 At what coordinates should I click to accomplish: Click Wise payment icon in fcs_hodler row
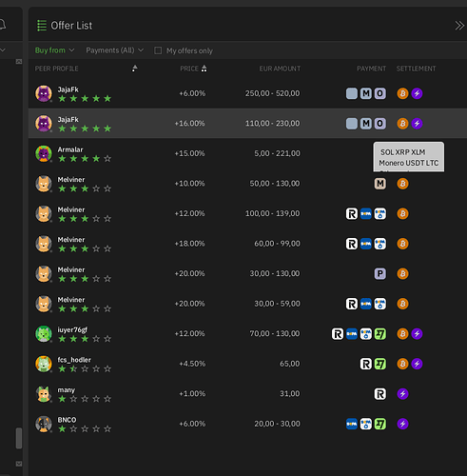coord(379,364)
